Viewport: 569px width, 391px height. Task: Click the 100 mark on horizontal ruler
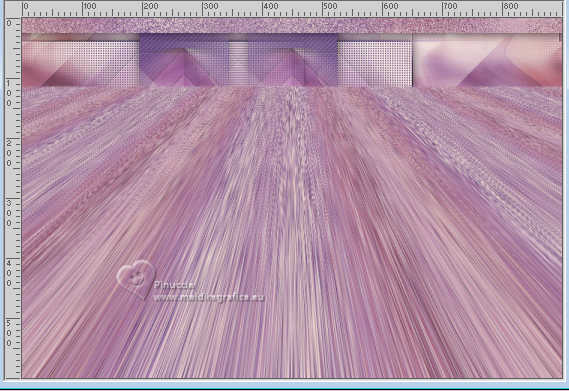(90, 6)
